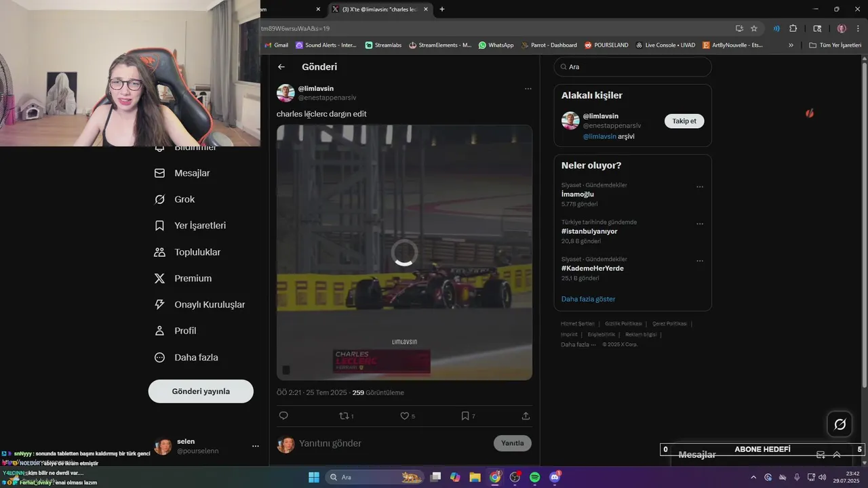Open options for #istanbulyanıyor trend
This screenshot has height=488, width=868.
pyautogui.click(x=700, y=224)
